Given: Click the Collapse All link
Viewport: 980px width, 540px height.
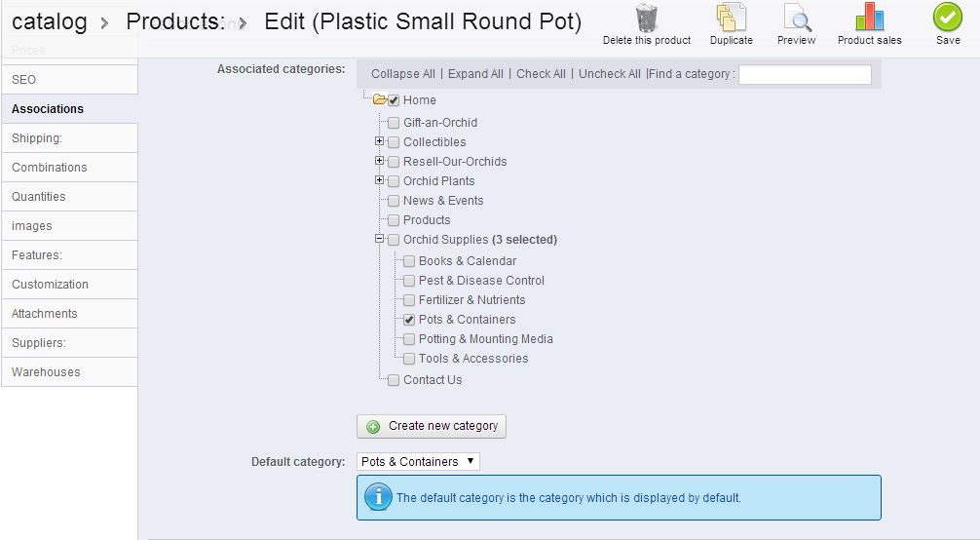Looking at the screenshot, I should point(402,74).
